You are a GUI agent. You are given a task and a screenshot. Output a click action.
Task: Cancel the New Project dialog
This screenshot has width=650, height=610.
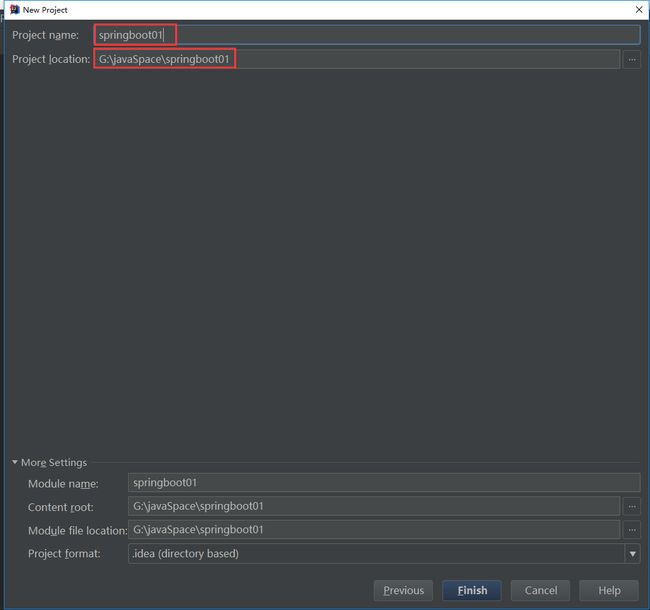[540, 590]
